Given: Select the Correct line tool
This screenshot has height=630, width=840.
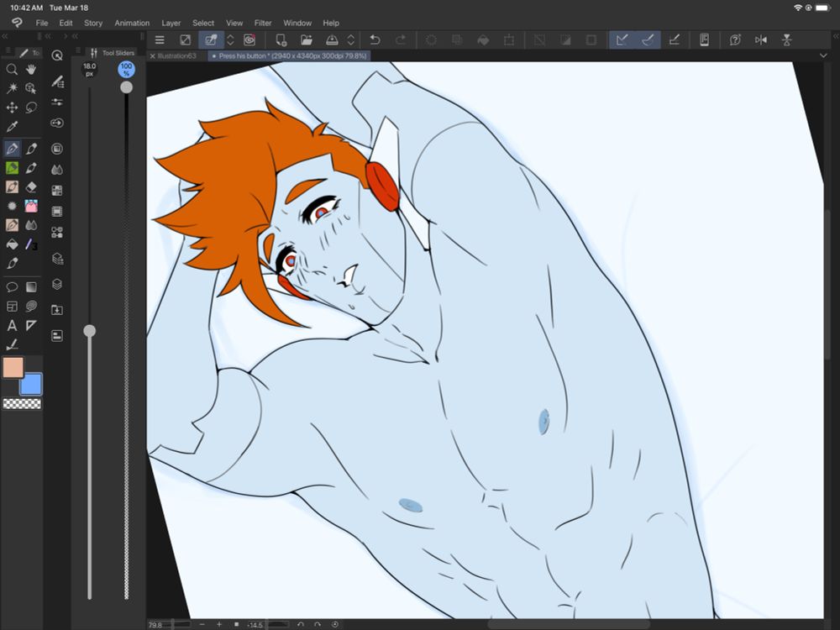Looking at the screenshot, I should click(12, 345).
